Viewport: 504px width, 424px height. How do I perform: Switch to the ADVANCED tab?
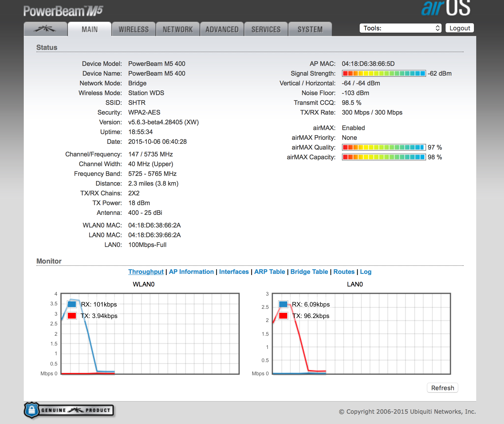click(222, 29)
